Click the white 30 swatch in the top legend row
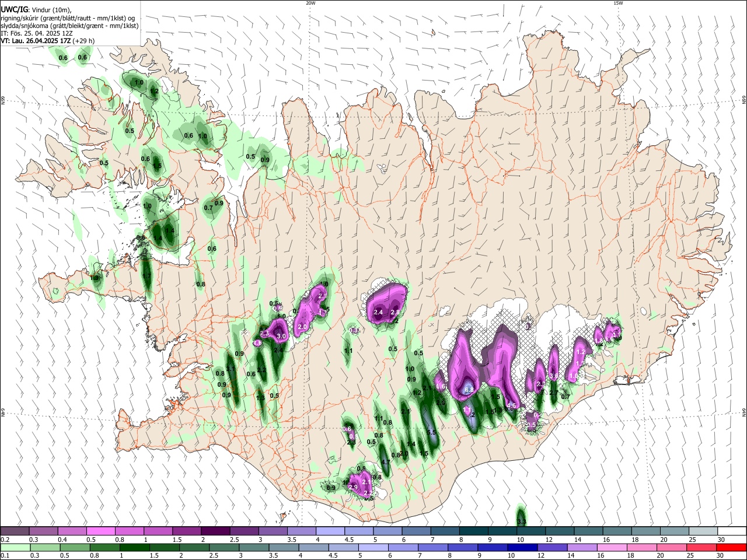The image size is (747, 560). click(732, 531)
